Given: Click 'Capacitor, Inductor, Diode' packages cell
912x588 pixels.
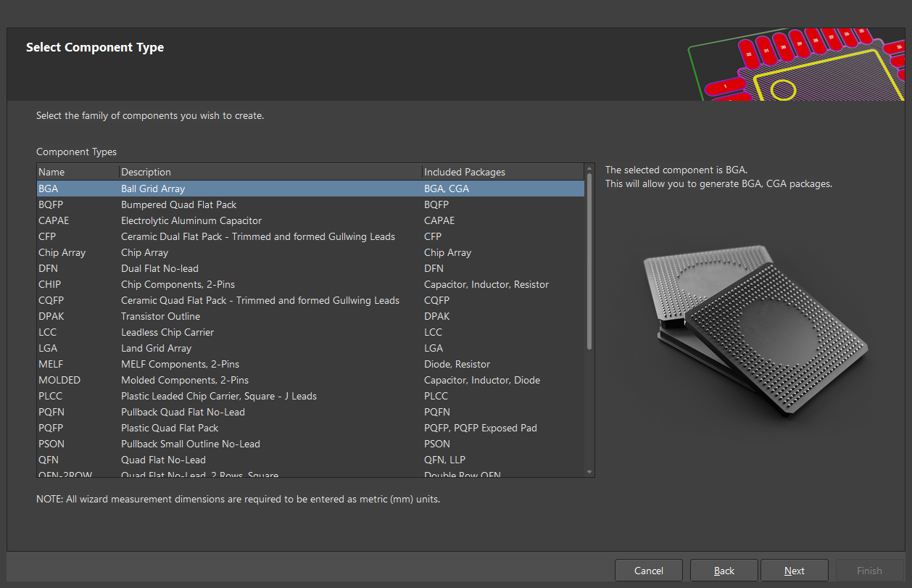Looking at the screenshot, I should click(x=482, y=380).
